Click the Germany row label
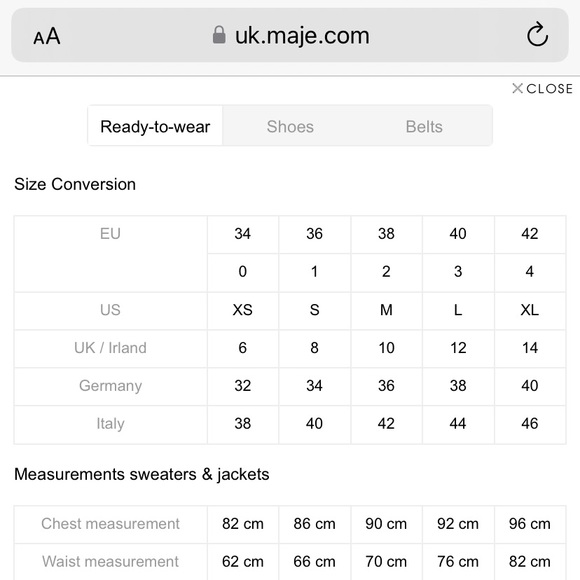Image resolution: width=580 pixels, height=580 pixels. point(110,386)
